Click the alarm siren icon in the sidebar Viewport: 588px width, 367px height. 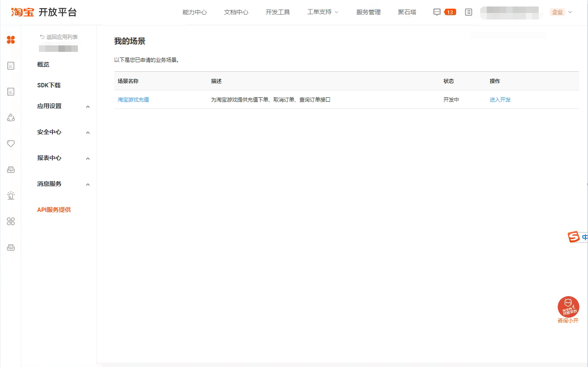click(x=11, y=195)
